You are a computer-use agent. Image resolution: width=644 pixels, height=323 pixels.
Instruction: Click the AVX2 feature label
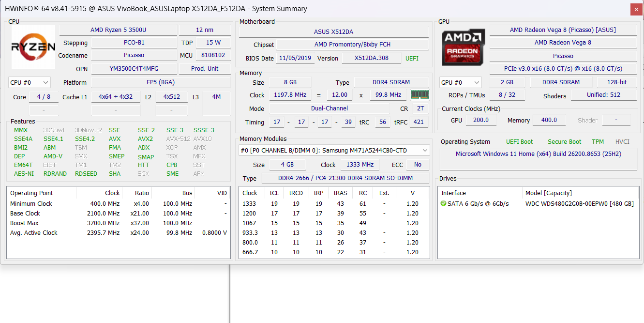click(145, 139)
